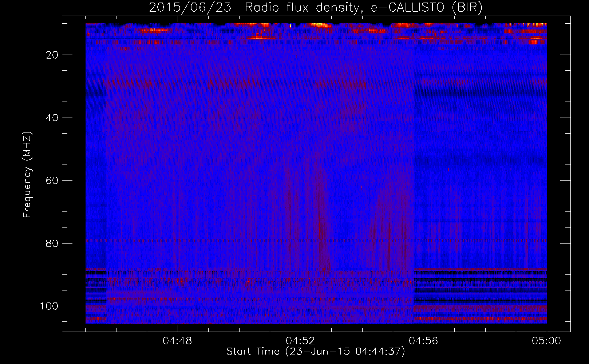Click the 80 frequency tick label
Viewport: 589px width, 364px height.
coord(52,243)
